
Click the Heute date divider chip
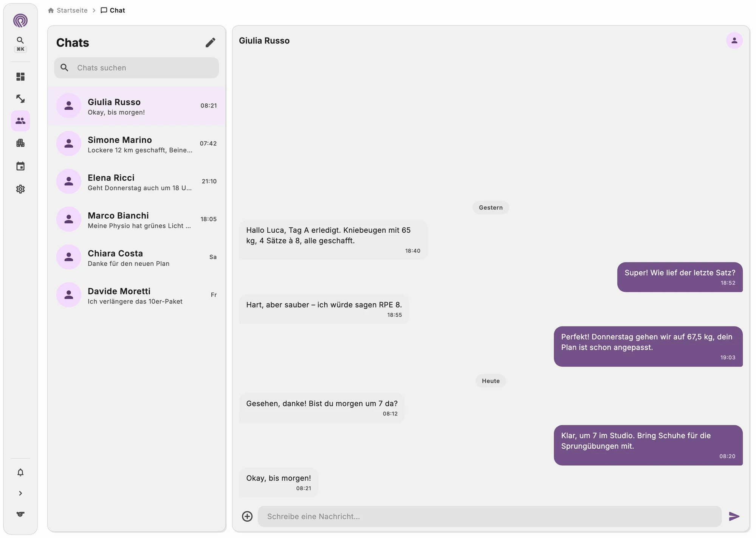click(491, 381)
